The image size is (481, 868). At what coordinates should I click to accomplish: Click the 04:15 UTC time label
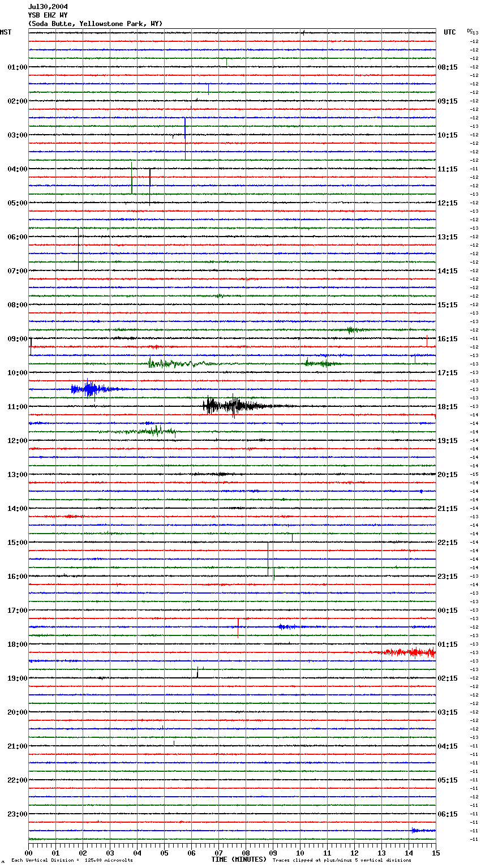(x=448, y=746)
